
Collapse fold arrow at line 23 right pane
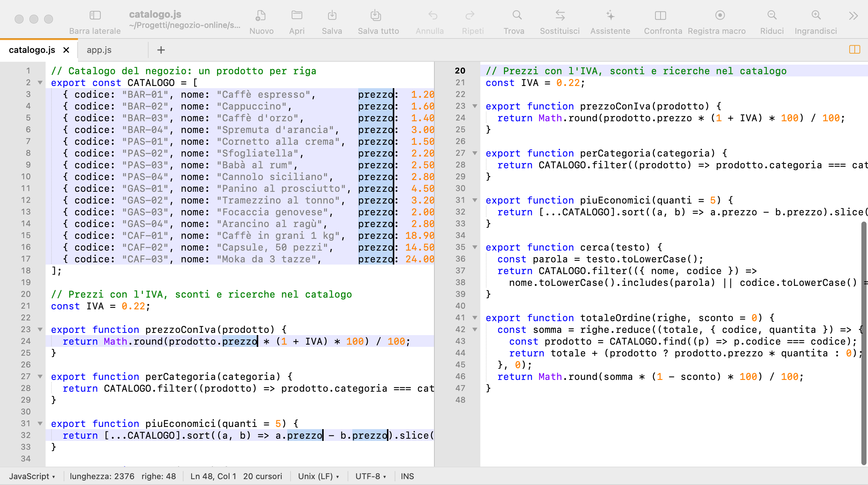[x=475, y=106]
